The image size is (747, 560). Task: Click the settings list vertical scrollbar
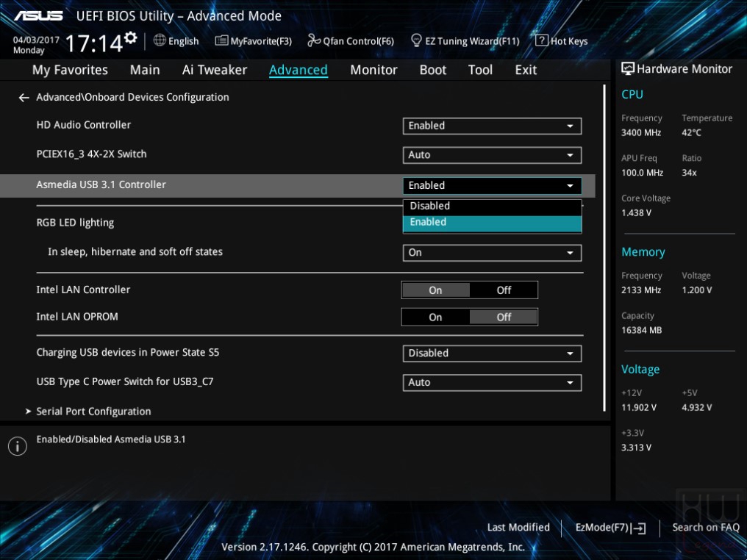pos(604,248)
